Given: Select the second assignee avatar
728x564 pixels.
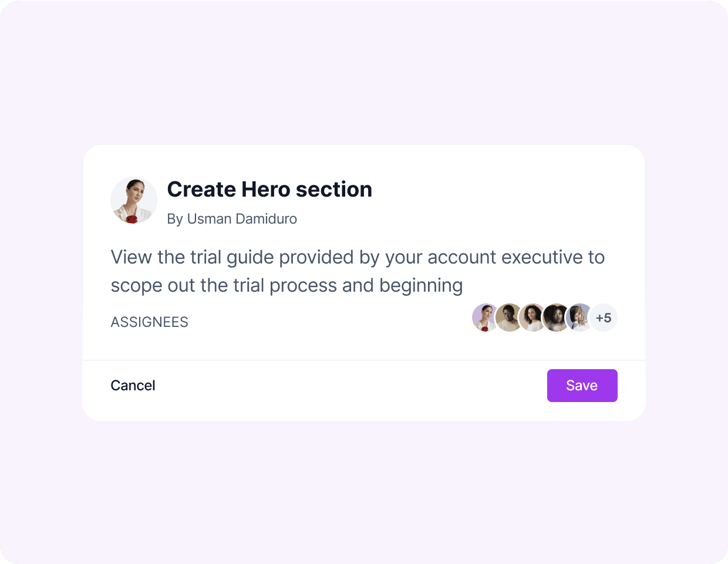Looking at the screenshot, I should pos(509,318).
